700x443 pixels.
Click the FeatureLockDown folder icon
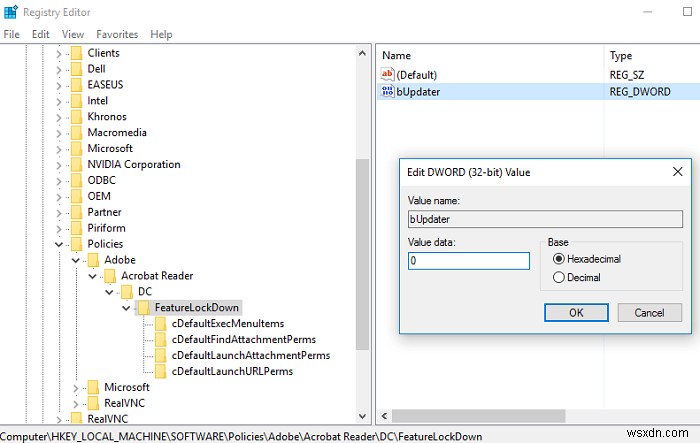tap(144, 308)
